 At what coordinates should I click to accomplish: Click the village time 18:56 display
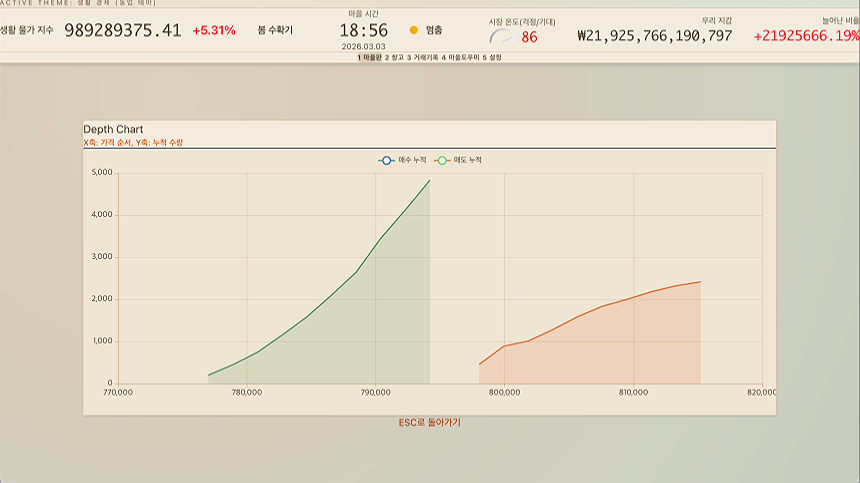point(356,31)
